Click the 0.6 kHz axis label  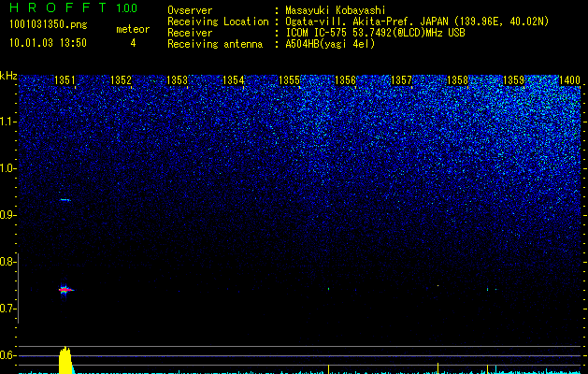pyautogui.click(x=7, y=355)
